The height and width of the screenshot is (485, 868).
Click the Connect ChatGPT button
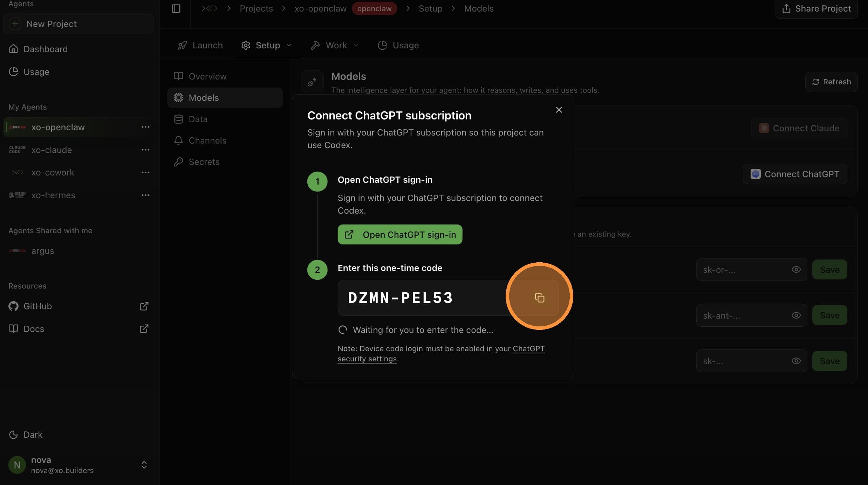pos(795,174)
